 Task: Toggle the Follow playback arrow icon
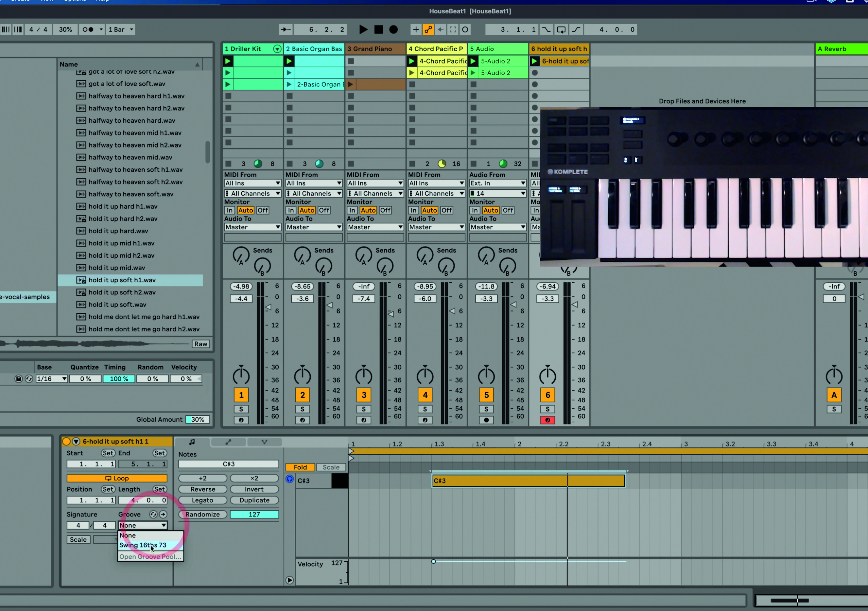click(286, 29)
